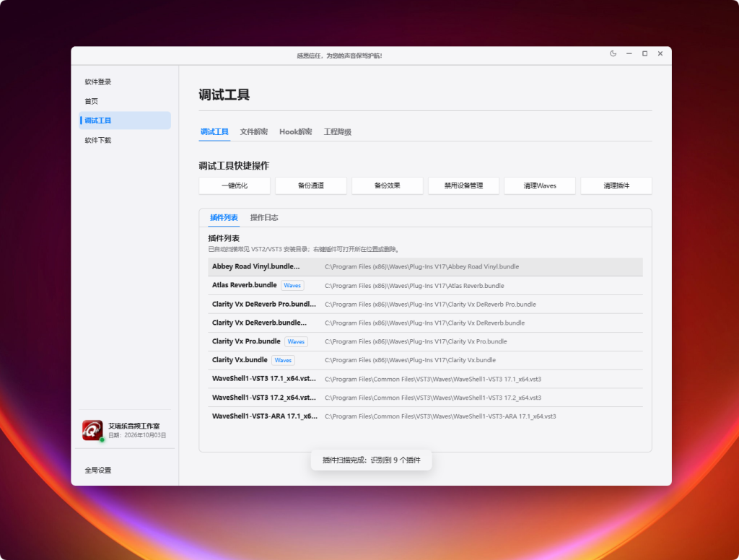Viewport: 739px width, 560px height.
Task: Select the Clarity Vx Pro.bundle plugin name
Action: pos(246,341)
